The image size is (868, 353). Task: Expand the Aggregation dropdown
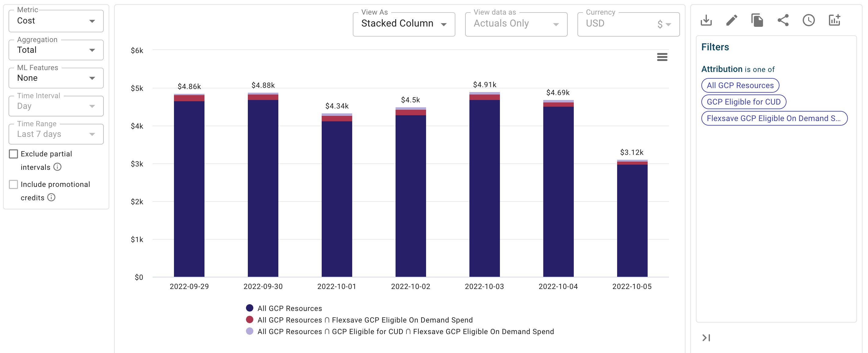click(x=56, y=50)
